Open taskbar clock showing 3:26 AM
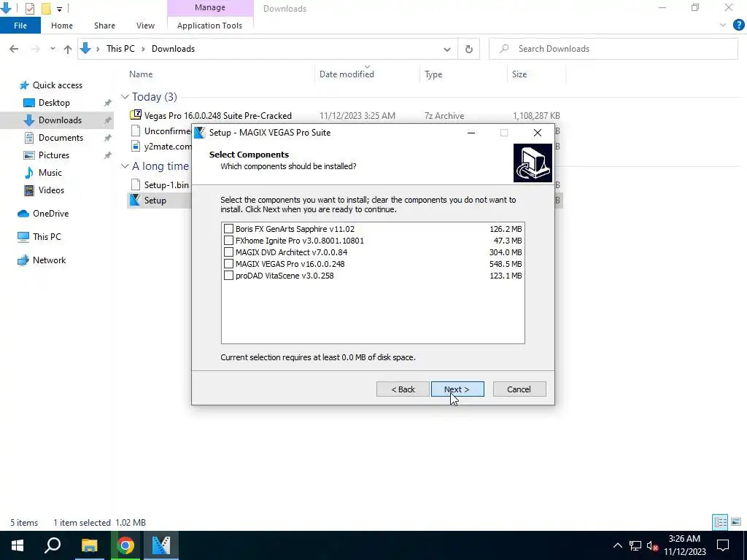 [684, 545]
